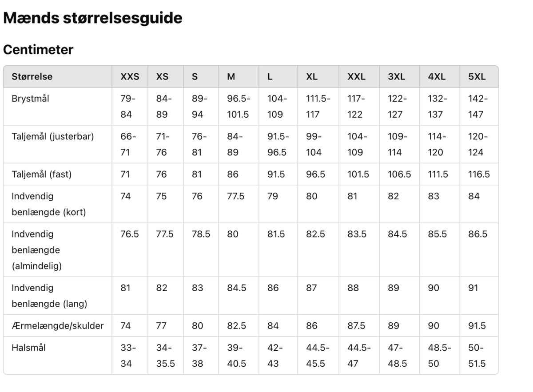The width and height of the screenshot is (533, 392).
Task: Click the 116.5 fixed waist cell
Action: (x=479, y=174)
